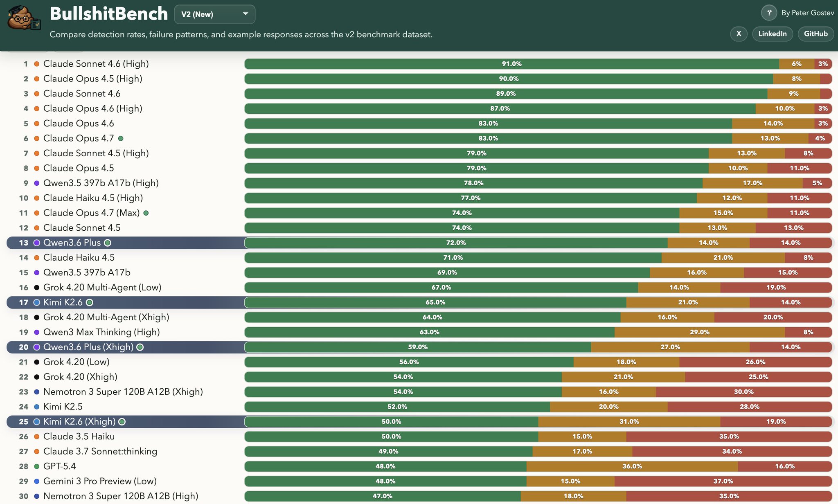
Task: Select the Qwen3.5 397b A17b (High) model name
Action: click(101, 183)
